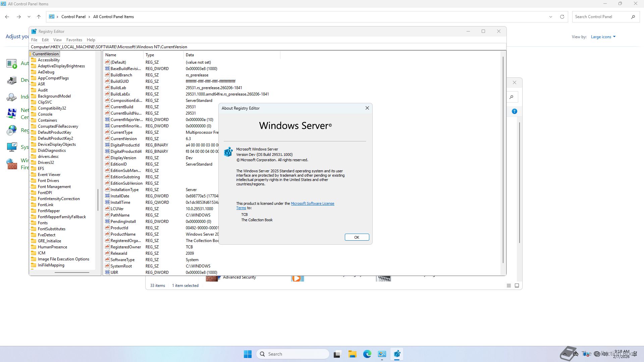The width and height of the screenshot is (644, 362).
Task: Select the Fonts registry key folder
Action: pos(43,223)
